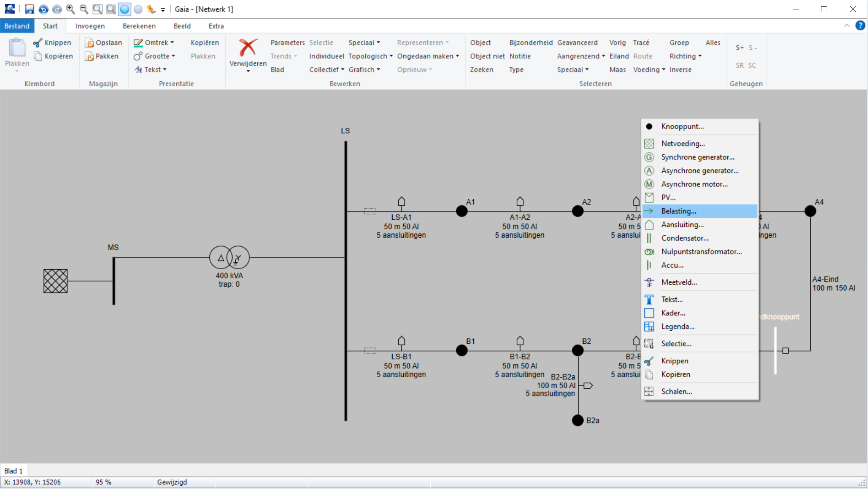This screenshot has height=489, width=868.
Task: Click the undo arrow in quick toolbar
Action: click(x=43, y=9)
